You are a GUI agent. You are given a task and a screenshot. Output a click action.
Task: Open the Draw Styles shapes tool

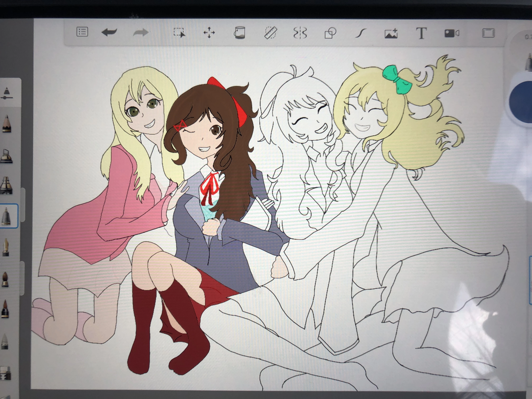point(330,33)
